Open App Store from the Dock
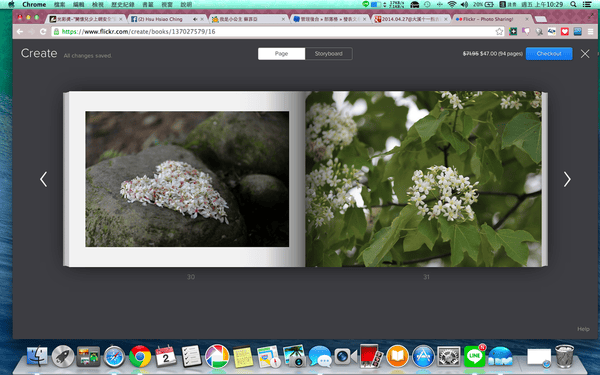This screenshot has width=600, height=375. pyautogui.click(x=423, y=357)
